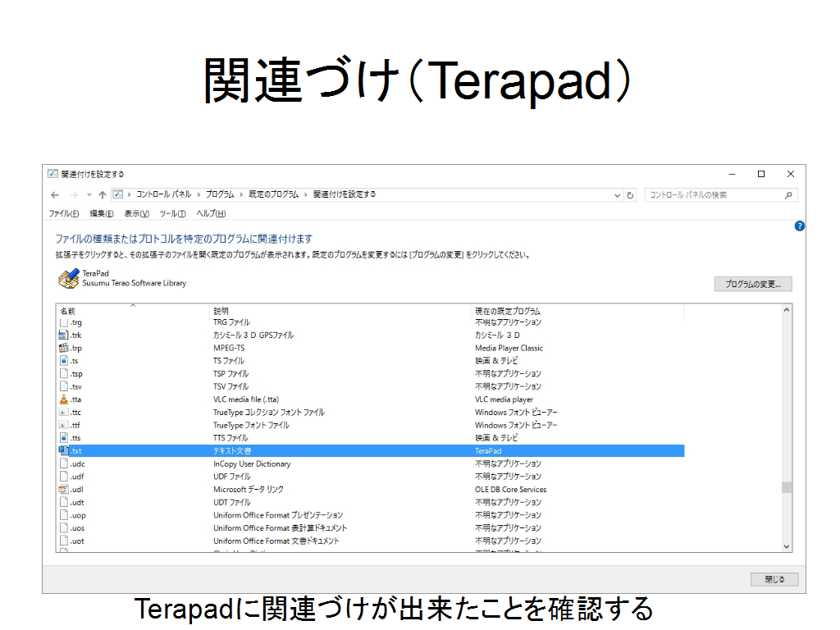Click the blue help question mark icon
Image resolution: width=840 pixels, height=630 pixels.
tap(800, 226)
